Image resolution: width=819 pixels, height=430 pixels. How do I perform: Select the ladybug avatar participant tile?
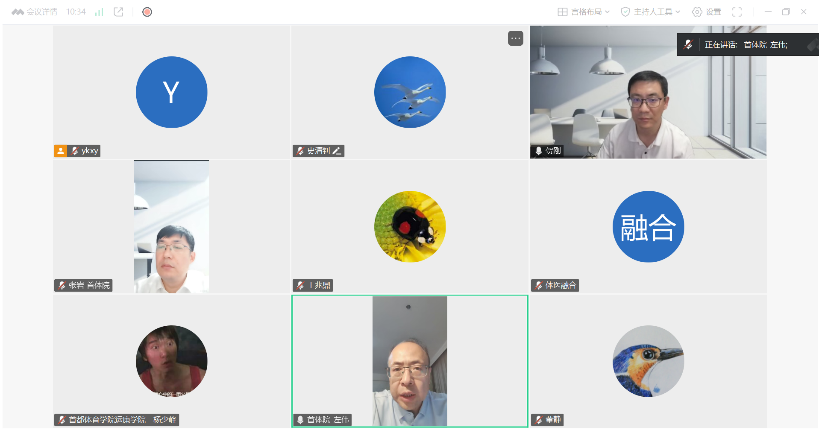[409, 226]
